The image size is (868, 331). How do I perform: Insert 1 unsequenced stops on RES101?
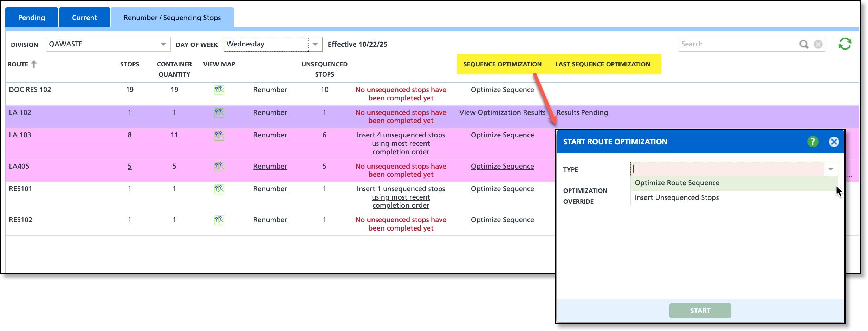click(x=401, y=197)
